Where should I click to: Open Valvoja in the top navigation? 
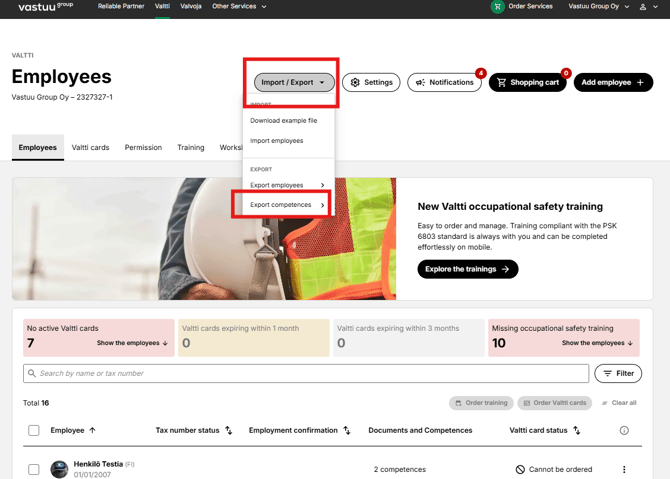click(x=191, y=6)
